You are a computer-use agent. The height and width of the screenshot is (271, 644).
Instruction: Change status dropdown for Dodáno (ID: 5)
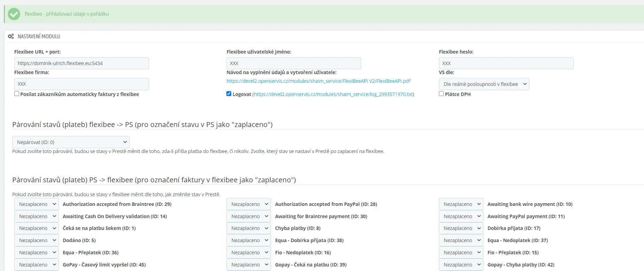[x=37, y=240]
